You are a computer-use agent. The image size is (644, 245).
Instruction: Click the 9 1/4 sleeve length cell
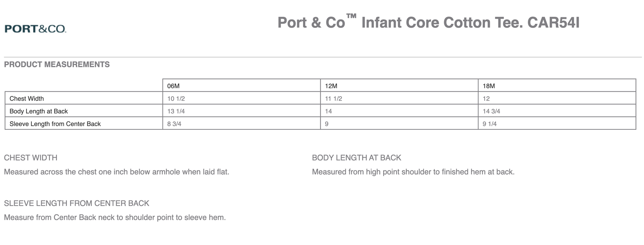pyautogui.click(x=490, y=124)
